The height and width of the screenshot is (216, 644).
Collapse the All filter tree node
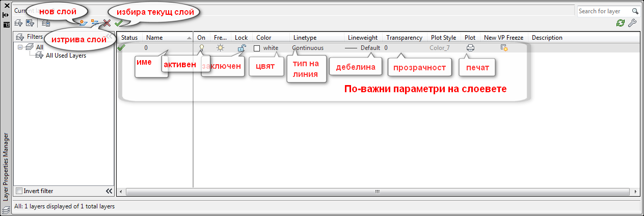pyautogui.click(x=20, y=47)
